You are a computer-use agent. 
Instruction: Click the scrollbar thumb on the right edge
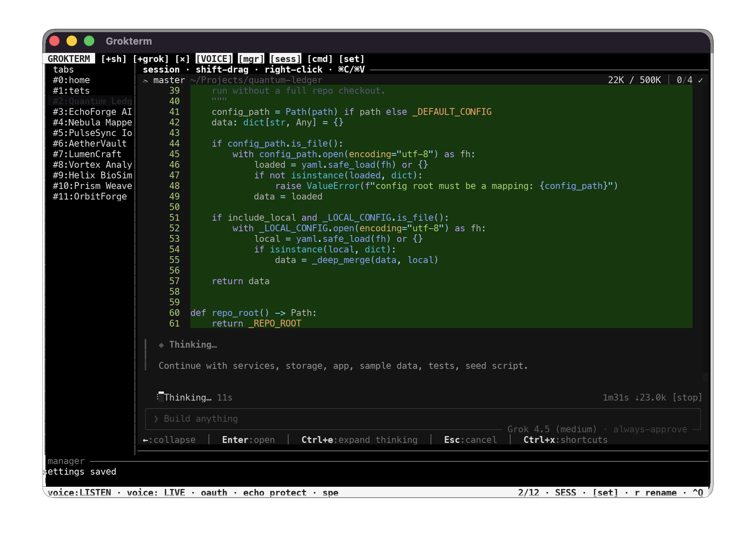tap(706, 377)
